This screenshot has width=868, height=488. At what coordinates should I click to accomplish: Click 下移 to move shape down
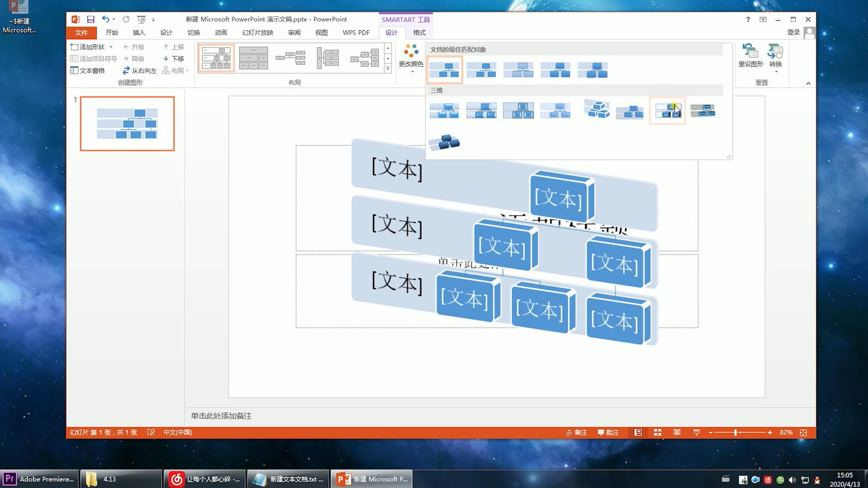(x=174, y=59)
